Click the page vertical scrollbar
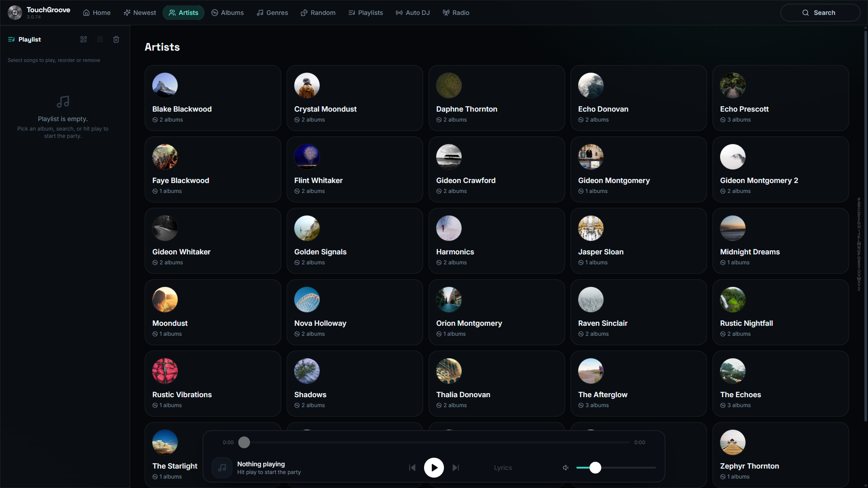This screenshot has width=868, height=488. 866,226
